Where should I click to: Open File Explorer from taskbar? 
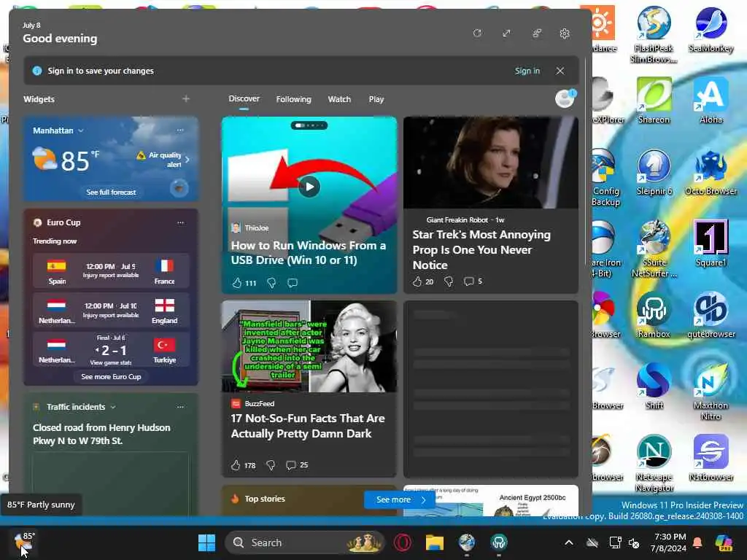tap(435, 542)
